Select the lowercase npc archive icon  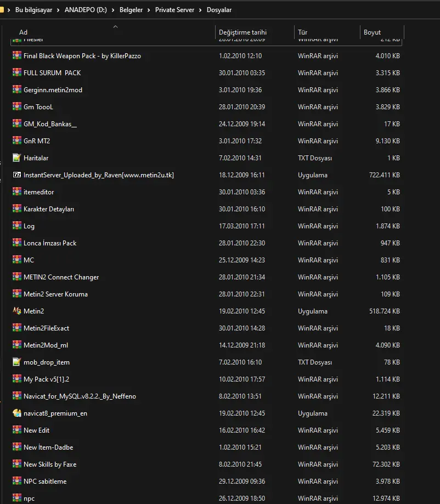17,499
